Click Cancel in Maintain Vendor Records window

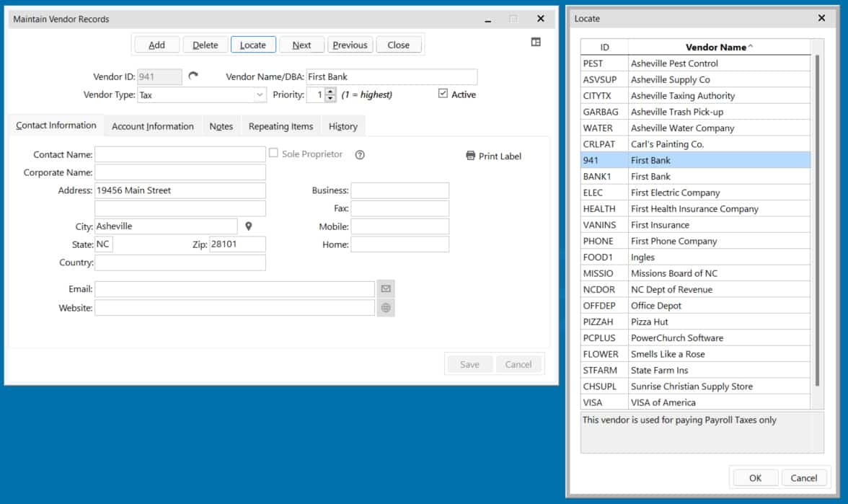(x=518, y=365)
